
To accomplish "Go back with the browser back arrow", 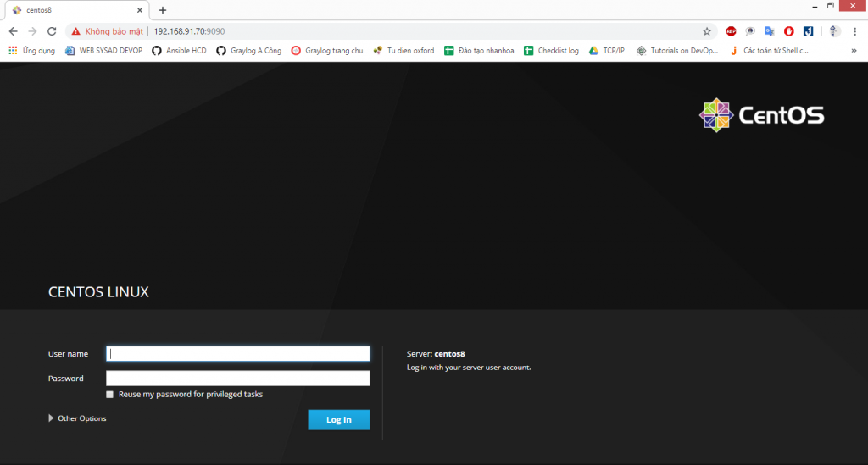I will click(x=14, y=31).
